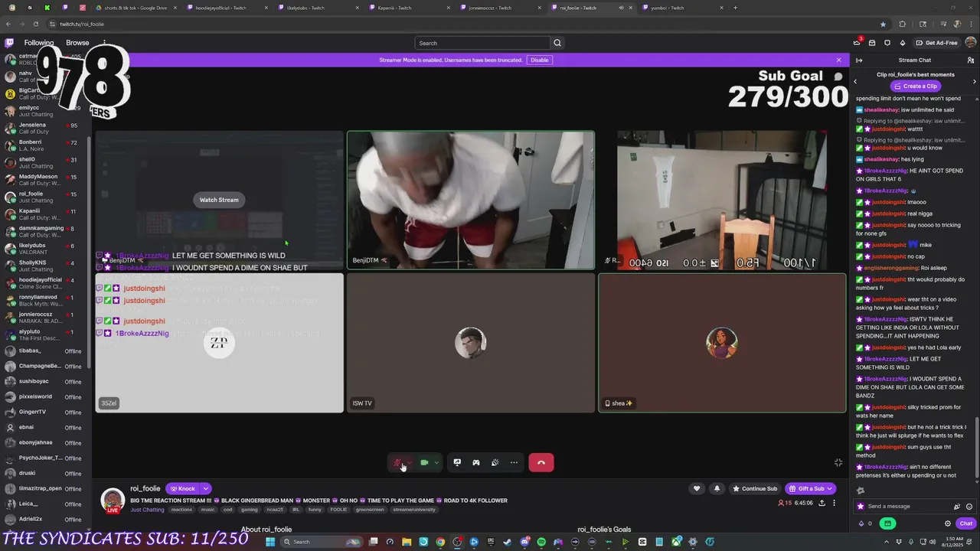Open Twitch Prime loot crown icon
980x551 pixels.
[x=857, y=43]
